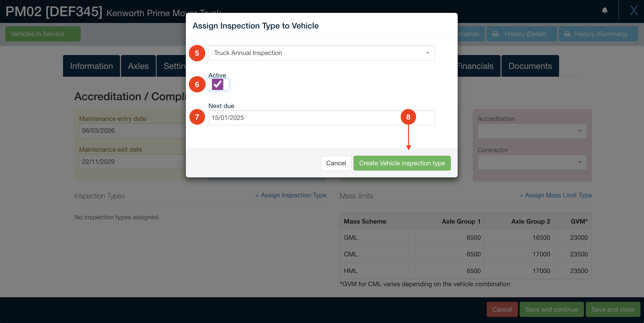Switch to the Information tab
Viewport: 644px width, 323px height.
coord(91,66)
